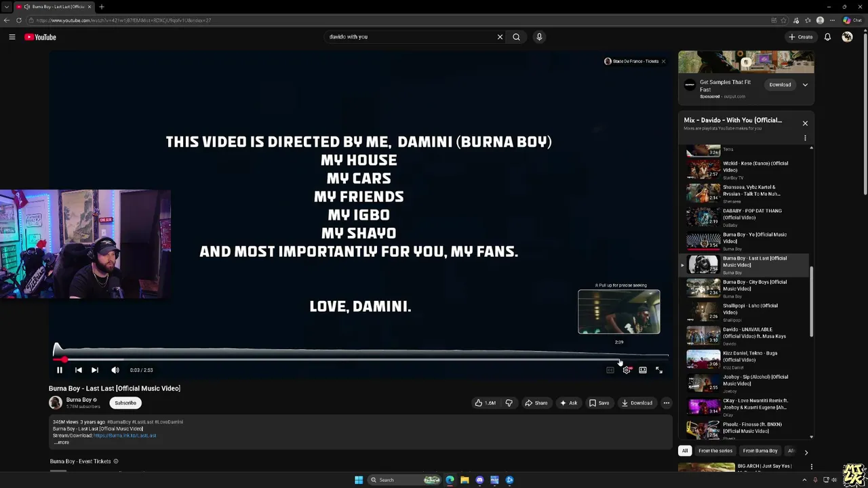868x488 pixels.
Task: Play Shenseea Talk To Me Nuh video
Action: pos(744,193)
